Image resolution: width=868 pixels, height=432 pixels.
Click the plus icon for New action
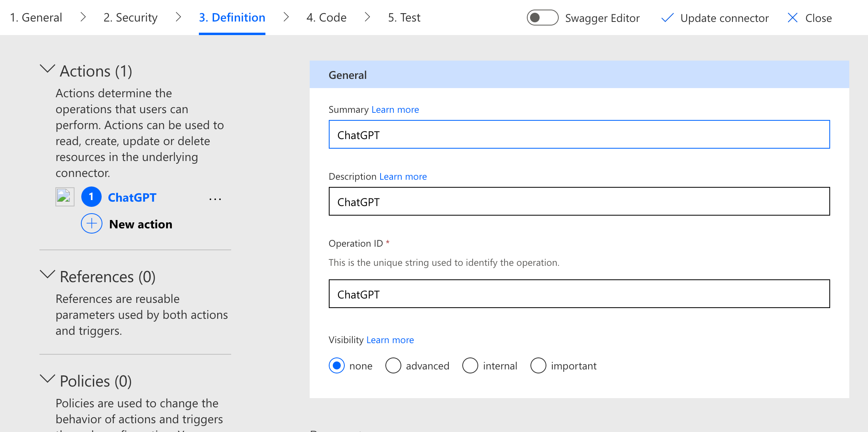92,224
